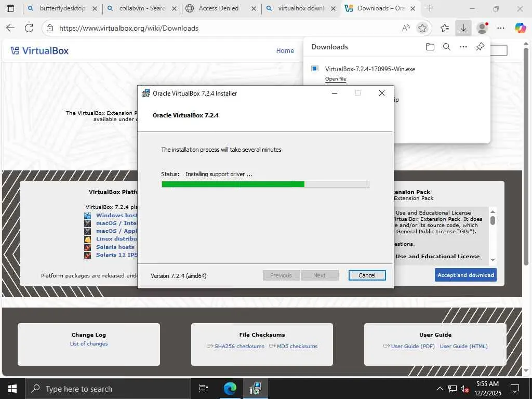
Task: Click the VirtualBox logo
Action: tap(39, 51)
